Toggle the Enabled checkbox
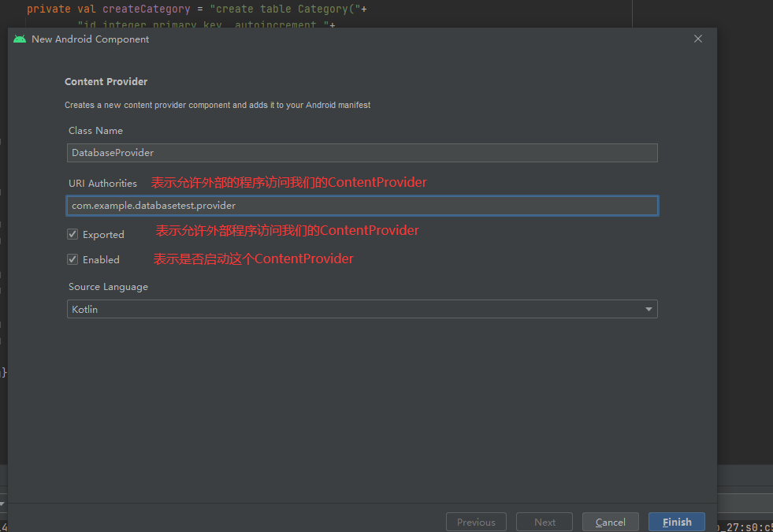The height and width of the screenshot is (532, 773). click(x=72, y=259)
